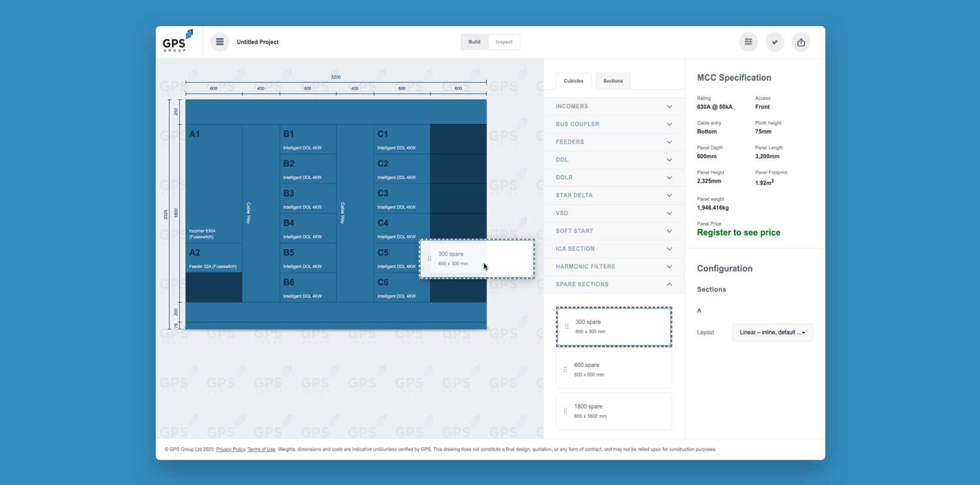
Task: Open the filter settings icon at top right
Action: [748, 42]
